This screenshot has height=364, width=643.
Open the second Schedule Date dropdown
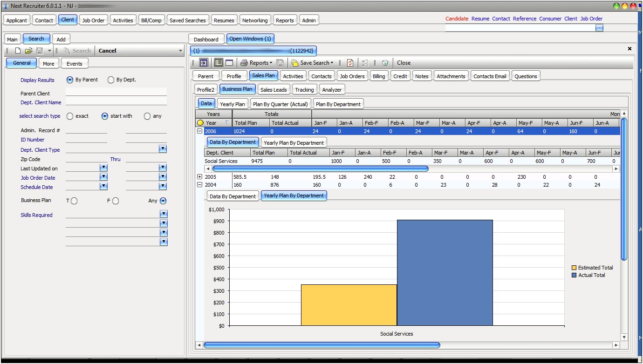(x=163, y=186)
